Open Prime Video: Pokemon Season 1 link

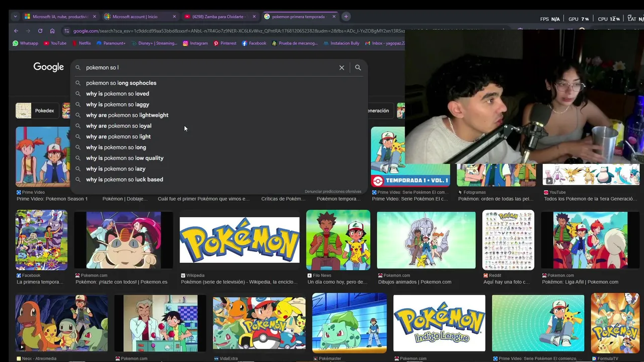(52, 199)
